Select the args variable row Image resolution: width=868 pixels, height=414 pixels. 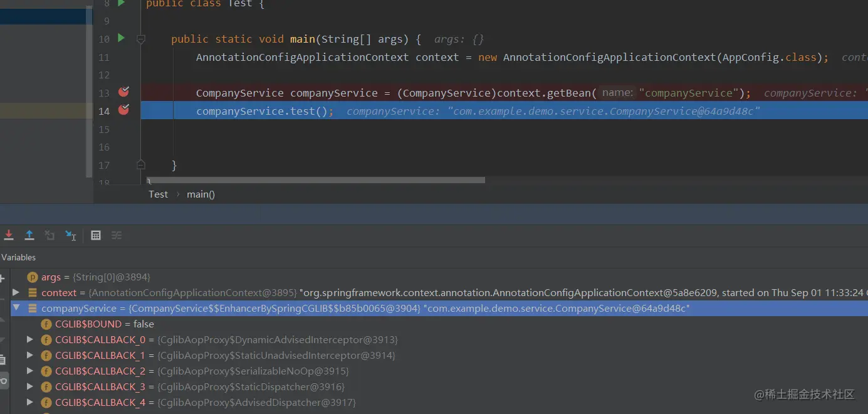(x=439, y=277)
